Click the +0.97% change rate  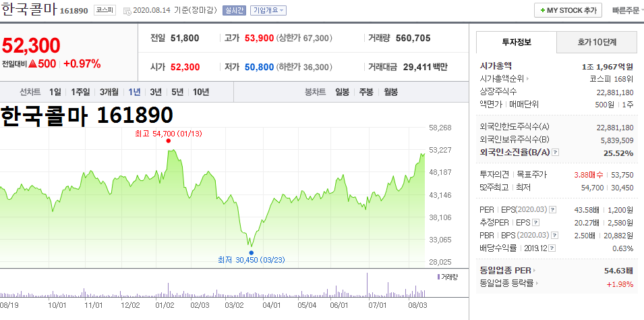[82, 63]
